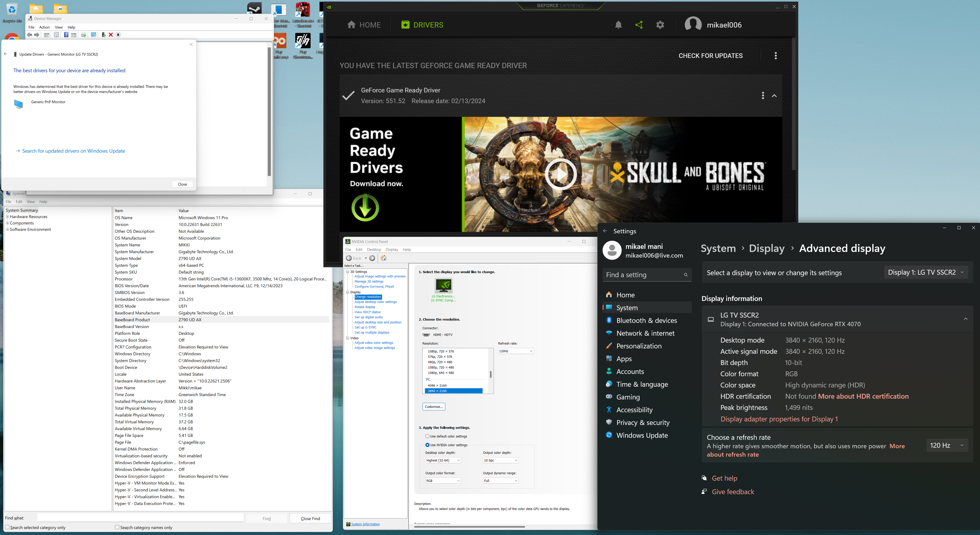
Task: Open GeForce Experience settings gear
Action: click(660, 25)
